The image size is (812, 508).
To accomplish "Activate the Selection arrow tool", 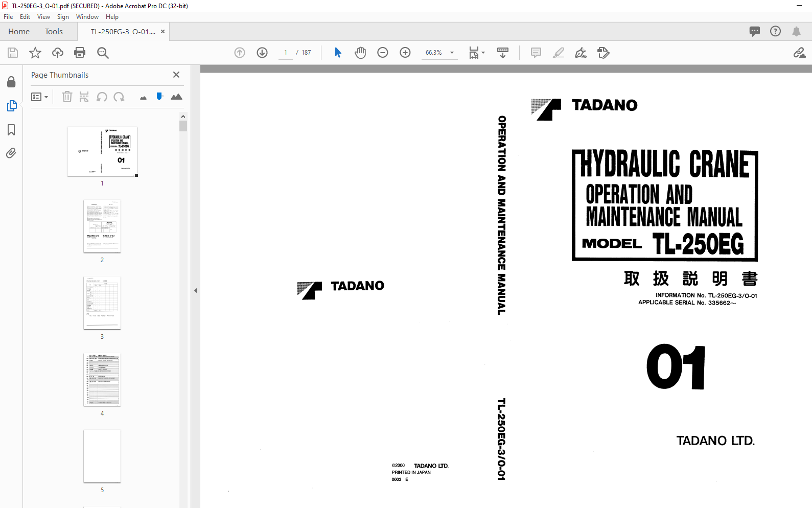I will click(x=338, y=53).
